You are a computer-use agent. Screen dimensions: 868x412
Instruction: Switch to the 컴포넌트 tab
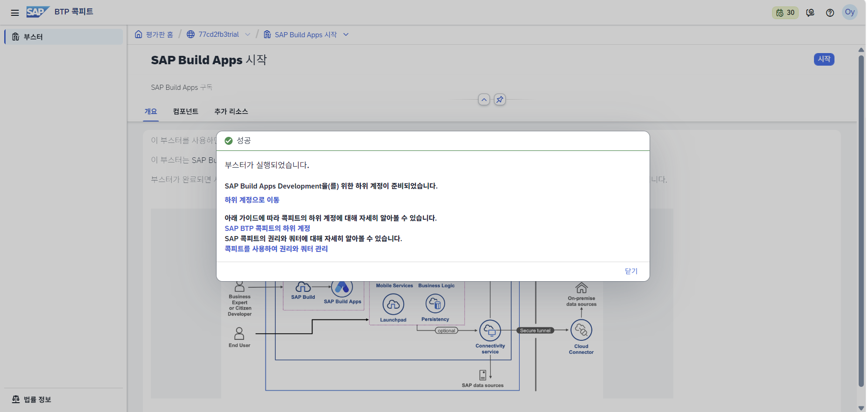[185, 112]
